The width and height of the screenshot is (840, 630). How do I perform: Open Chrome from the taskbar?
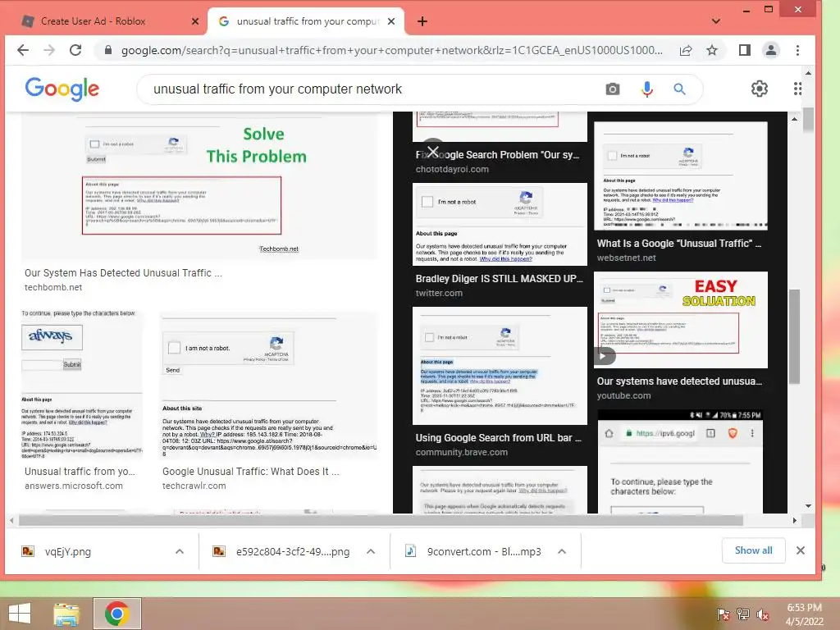click(x=117, y=614)
